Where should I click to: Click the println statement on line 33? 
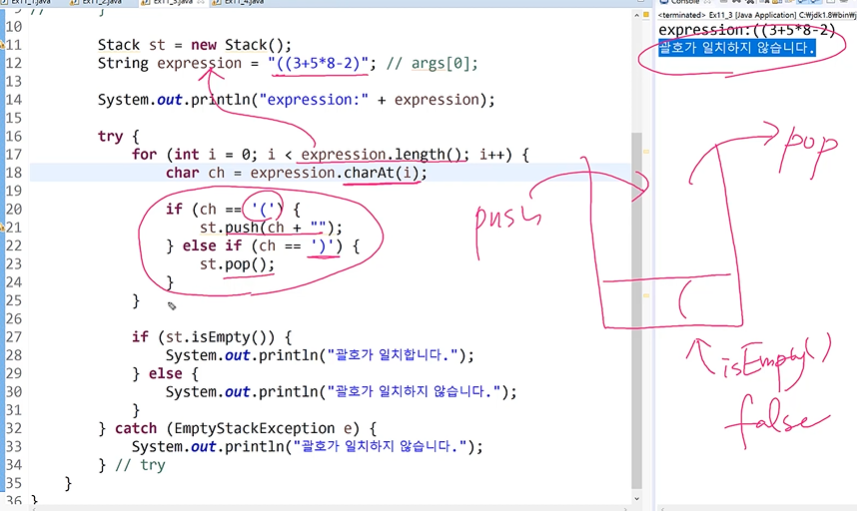click(x=307, y=447)
